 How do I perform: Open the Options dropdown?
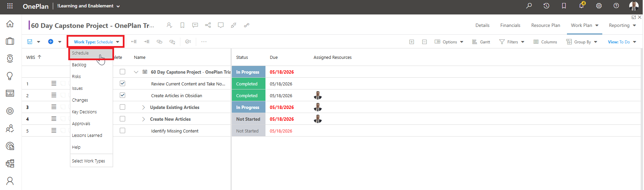(449, 42)
